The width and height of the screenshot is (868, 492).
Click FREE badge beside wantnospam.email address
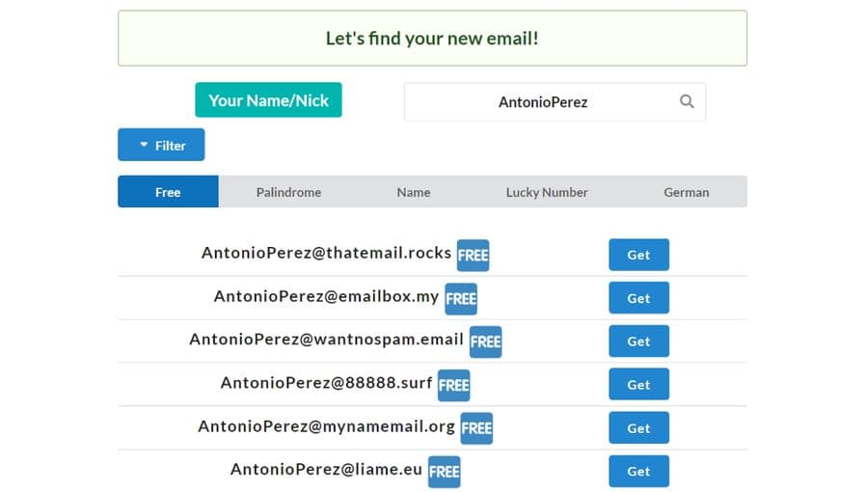click(485, 342)
